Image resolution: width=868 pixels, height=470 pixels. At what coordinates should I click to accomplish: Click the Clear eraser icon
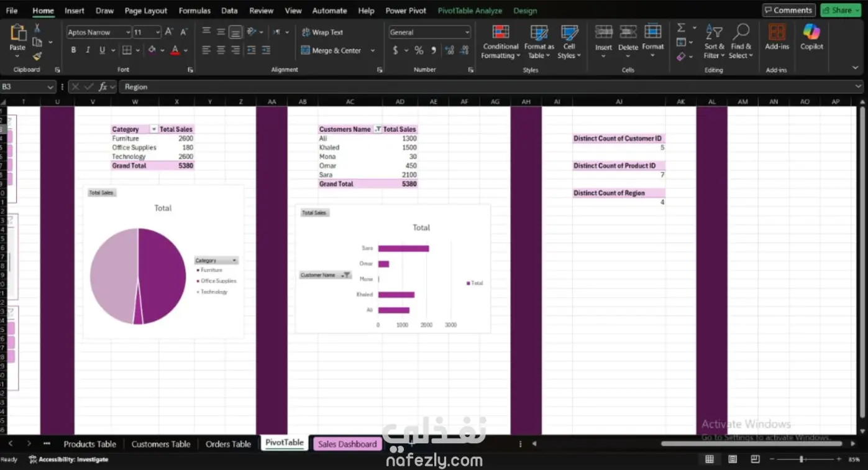pos(682,57)
